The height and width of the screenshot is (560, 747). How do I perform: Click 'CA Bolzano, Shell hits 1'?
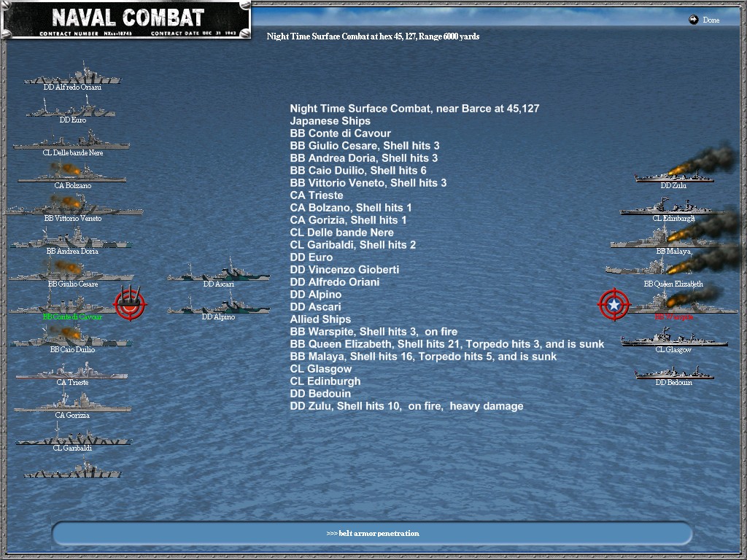pyautogui.click(x=351, y=208)
